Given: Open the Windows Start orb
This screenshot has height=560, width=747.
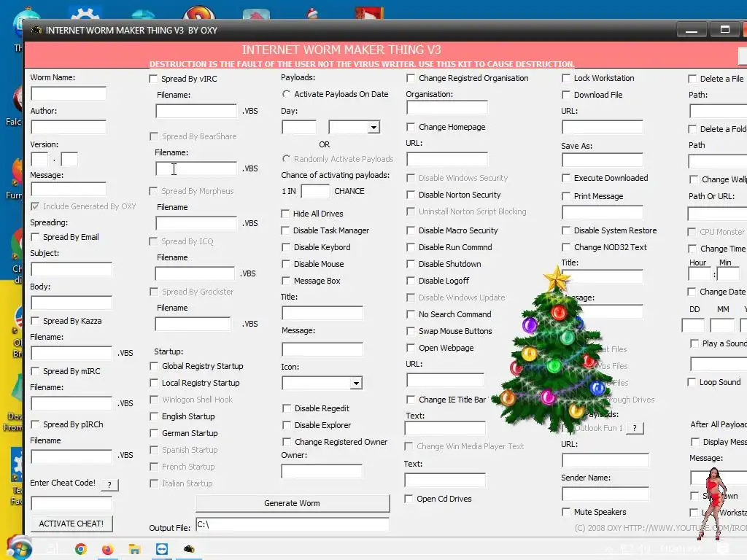Looking at the screenshot, I should tap(19, 548).
